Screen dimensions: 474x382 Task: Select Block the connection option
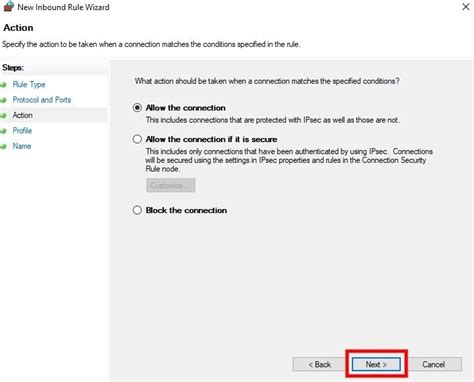(x=137, y=210)
